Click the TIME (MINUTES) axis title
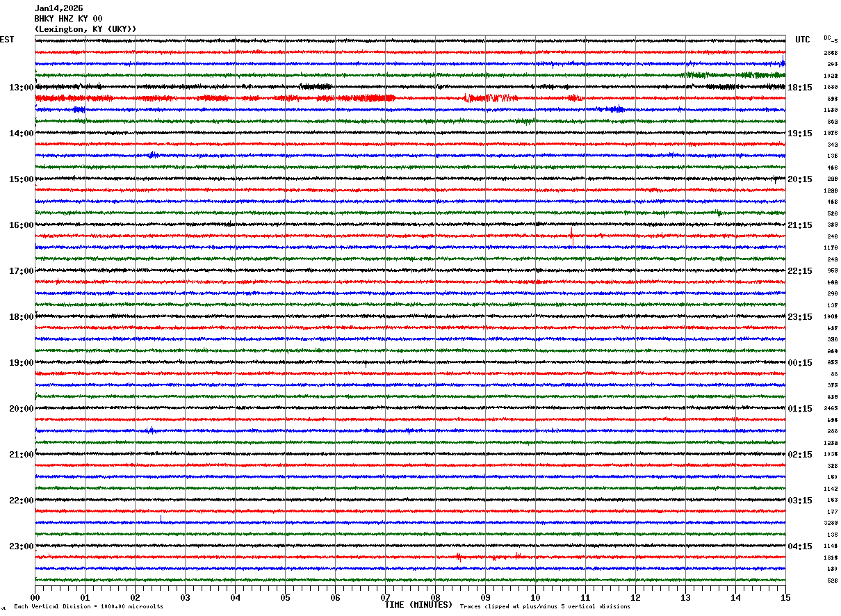This screenshot has width=841, height=616. tap(418, 605)
